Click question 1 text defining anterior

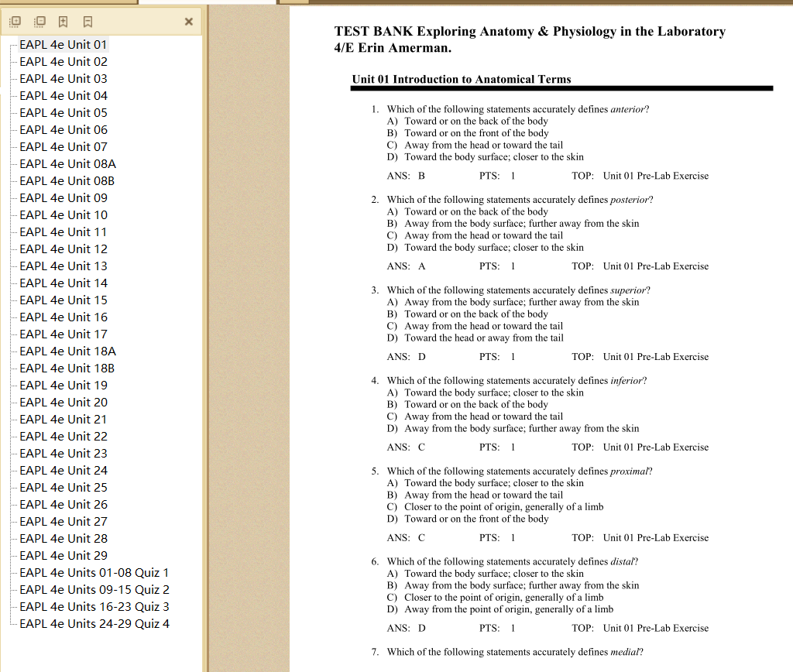point(518,109)
